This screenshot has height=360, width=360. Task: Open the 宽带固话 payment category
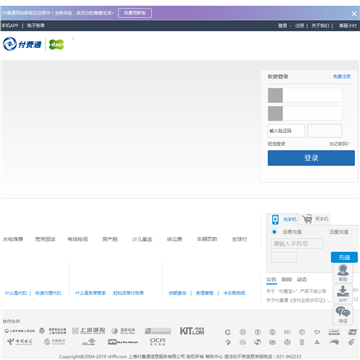point(45,239)
